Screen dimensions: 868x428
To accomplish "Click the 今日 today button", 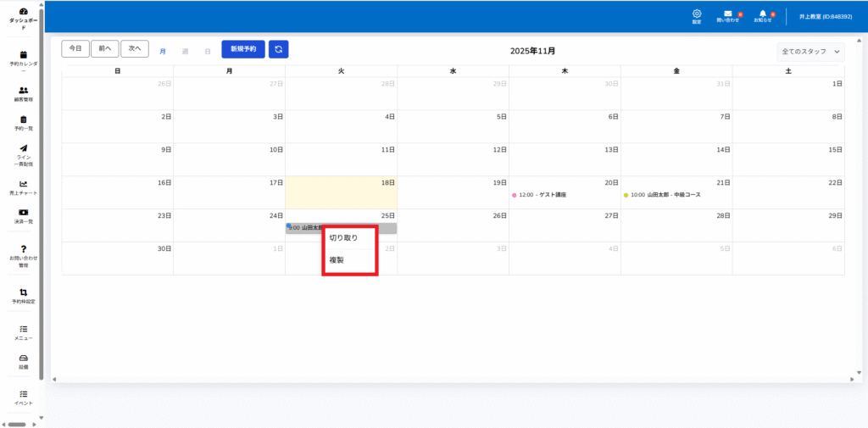I will [75, 49].
